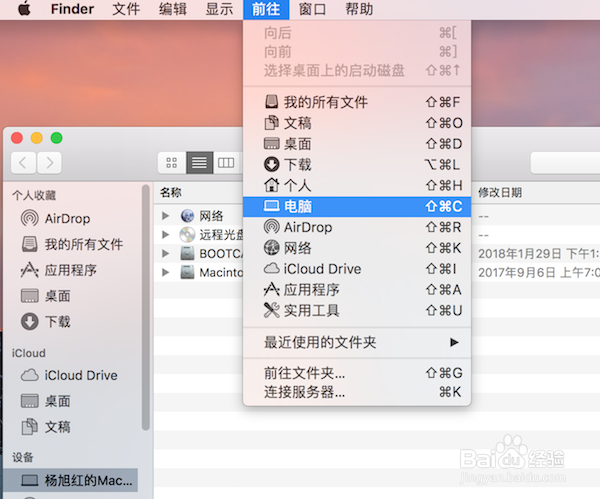Expand the Macintosh HD row
The width and height of the screenshot is (600, 499).
[165, 272]
